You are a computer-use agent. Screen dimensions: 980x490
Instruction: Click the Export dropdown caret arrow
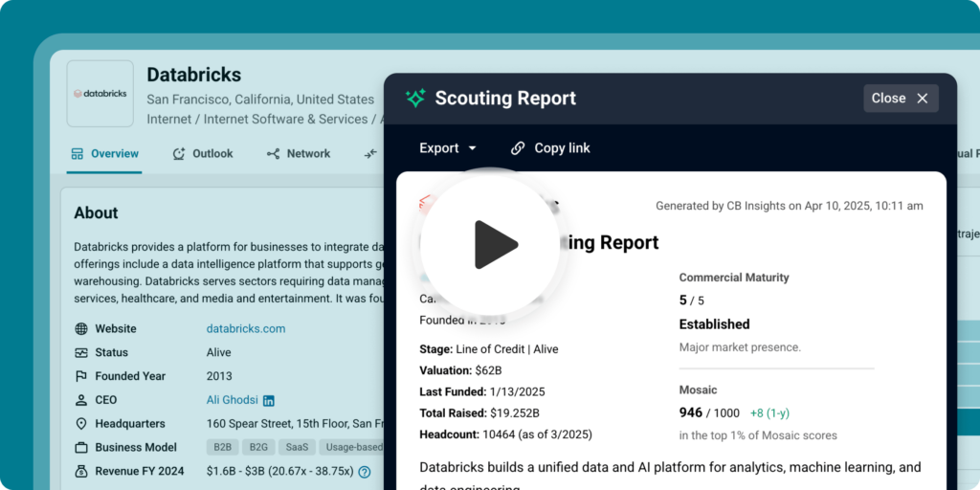tap(473, 148)
